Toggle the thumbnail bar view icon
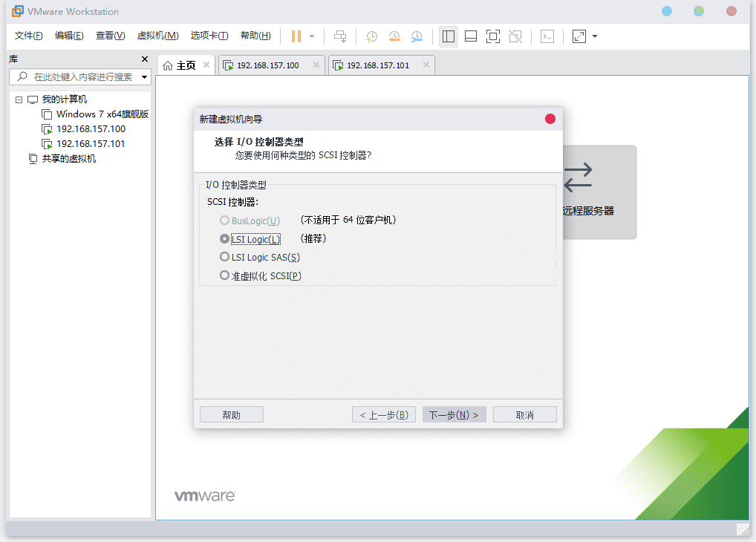The height and width of the screenshot is (542, 756). point(471,36)
